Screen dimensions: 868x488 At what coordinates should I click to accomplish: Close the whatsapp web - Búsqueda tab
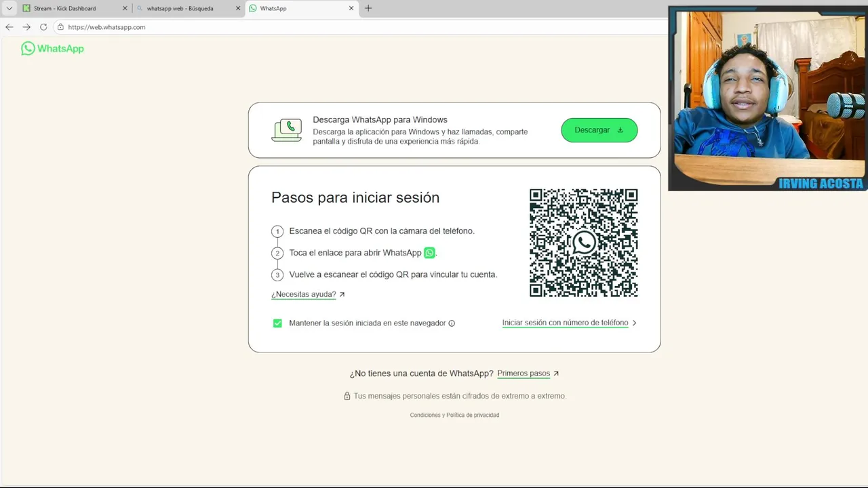238,8
